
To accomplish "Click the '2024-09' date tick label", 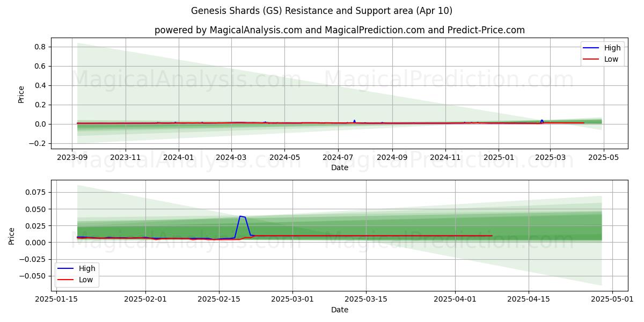I will (392, 157).
